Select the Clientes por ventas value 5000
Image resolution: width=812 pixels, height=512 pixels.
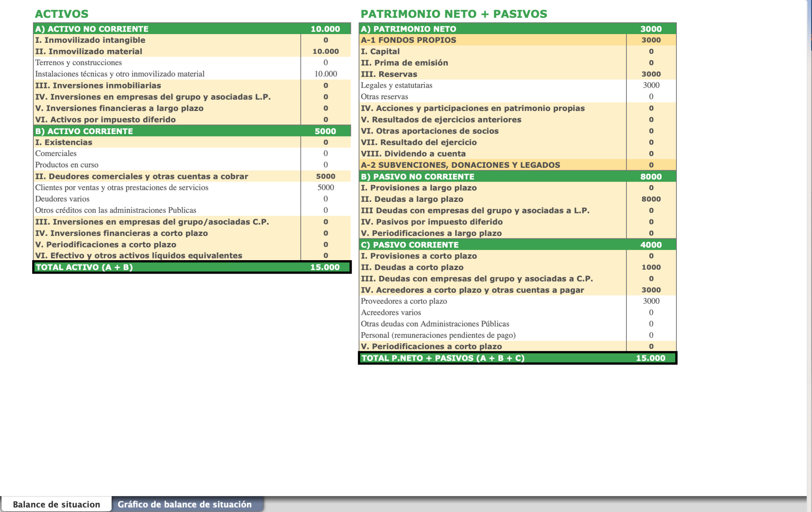[326, 187]
